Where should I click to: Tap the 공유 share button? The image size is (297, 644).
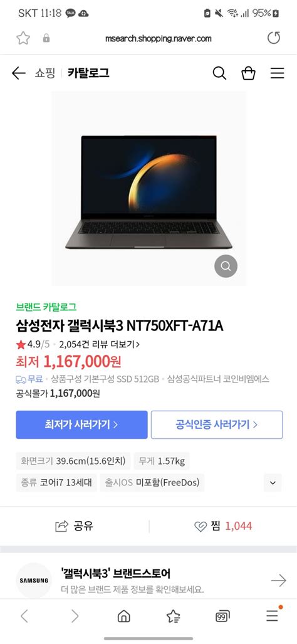tap(74, 526)
